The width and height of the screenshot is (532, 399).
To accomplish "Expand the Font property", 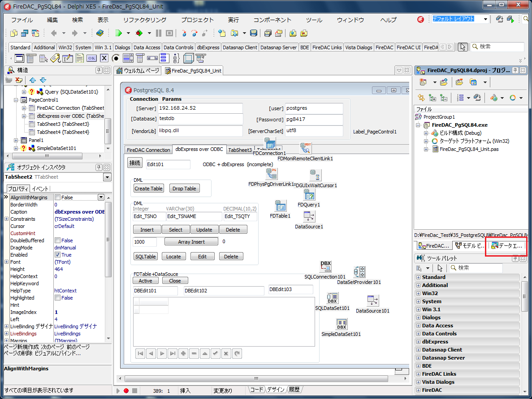I will click(6, 262).
